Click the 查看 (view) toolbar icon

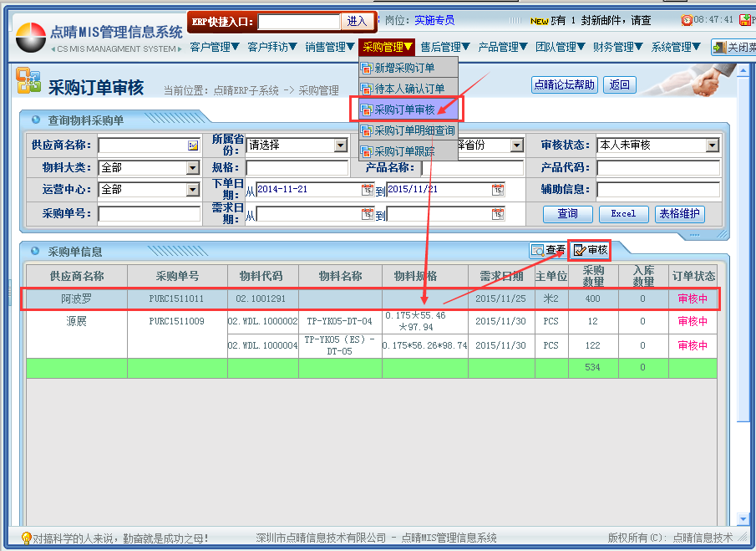point(537,250)
